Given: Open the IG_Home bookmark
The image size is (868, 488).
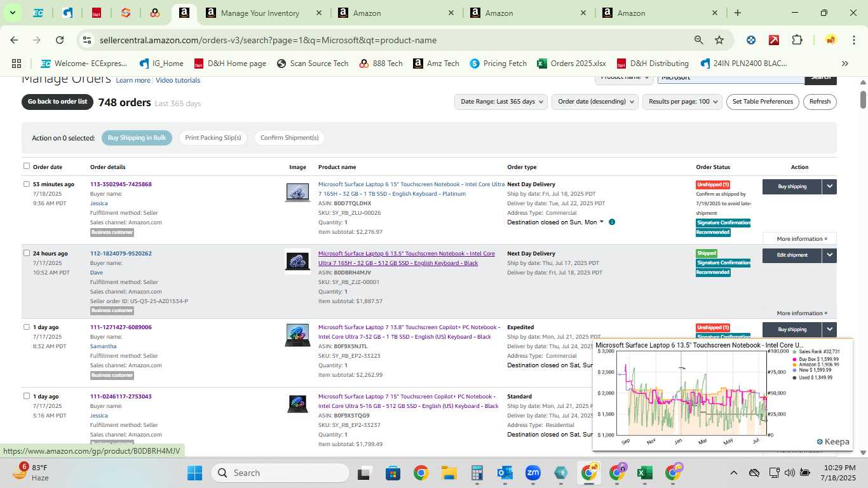Looking at the screenshot, I should pos(161,64).
